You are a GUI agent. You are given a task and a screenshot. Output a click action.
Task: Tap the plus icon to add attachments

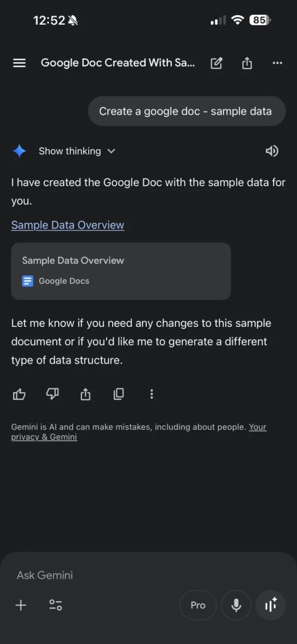[21, 605]
